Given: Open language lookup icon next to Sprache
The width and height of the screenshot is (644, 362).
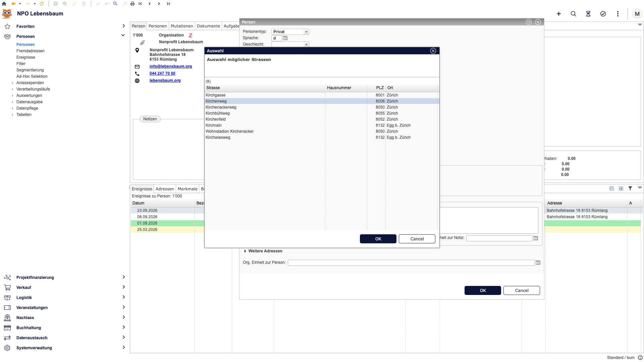Looking at the screenshot, I should (285, 38).
